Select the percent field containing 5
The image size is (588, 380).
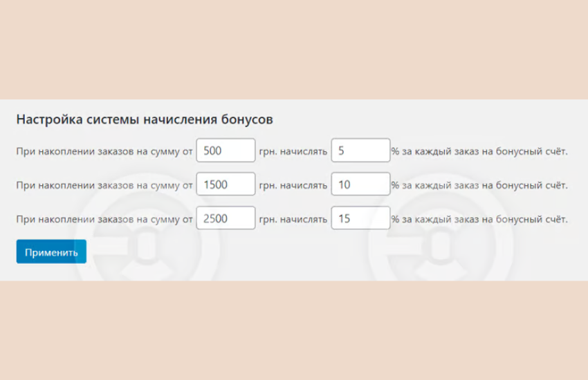(360, 151)
